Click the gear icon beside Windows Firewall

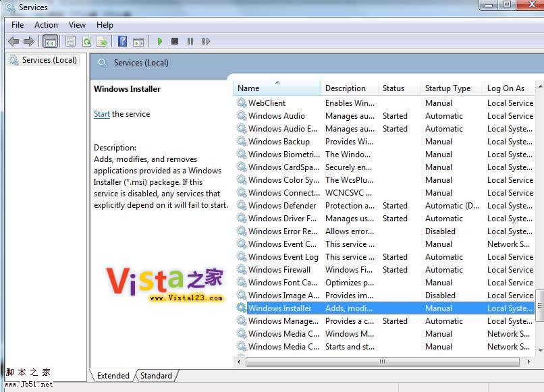pos(242,270)
